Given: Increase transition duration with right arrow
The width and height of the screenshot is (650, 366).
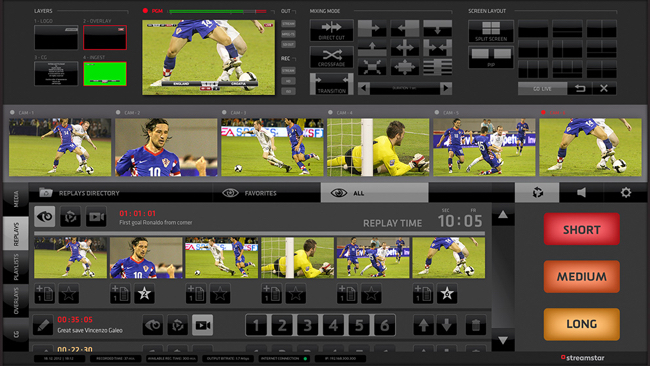Looking at the screenshot, I should pyautogui.click(x=446, y=88).
